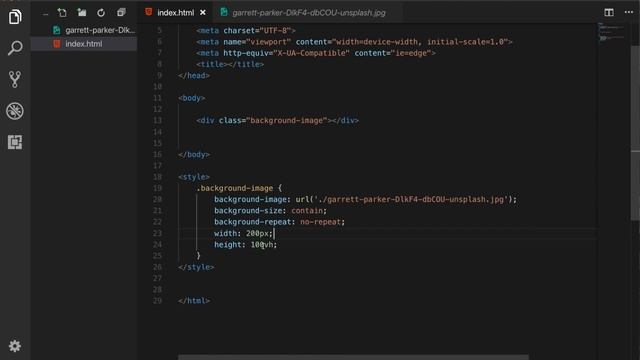Click the New File icon in explorer toolbar
The height and width of the screenshot is (360, 640).
pos(62,13)
